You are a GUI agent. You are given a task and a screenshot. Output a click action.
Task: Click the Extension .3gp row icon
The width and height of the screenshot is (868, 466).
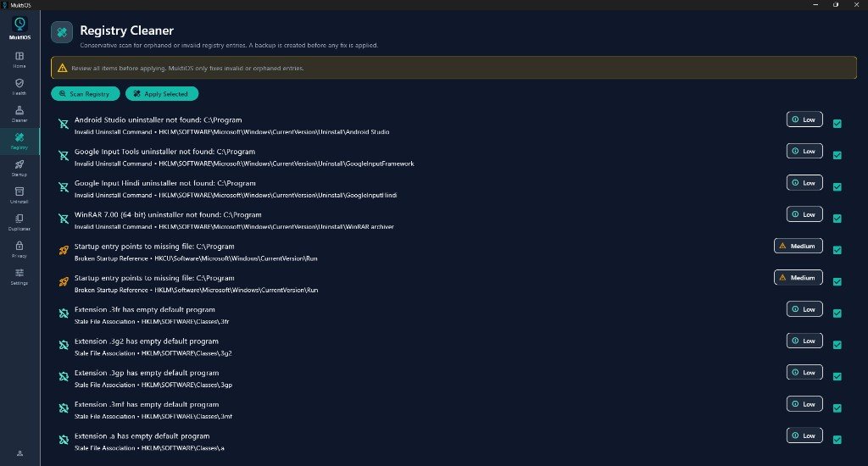pos(64,377)
